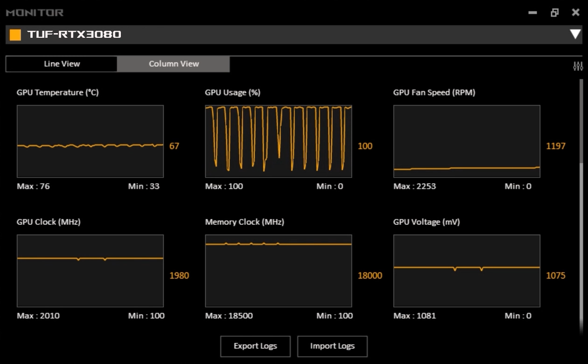Expand the TUF-RTX3080 device dropdown arrow

point(575,35)
